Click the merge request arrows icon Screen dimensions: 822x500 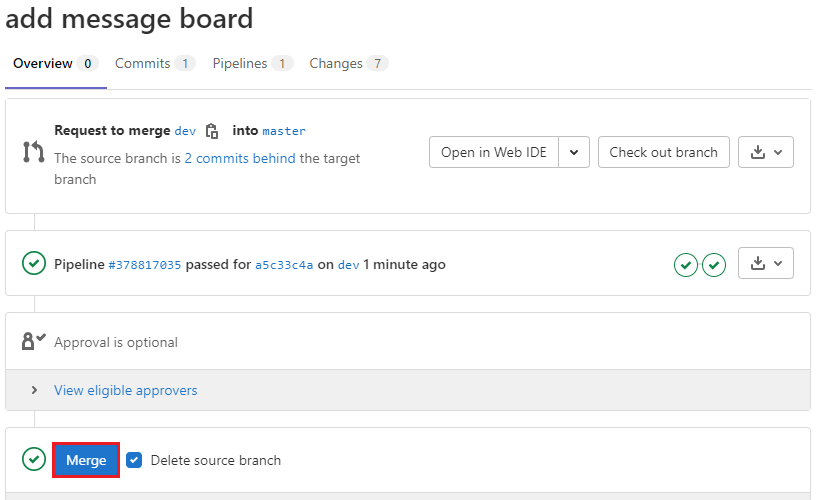[33, 152]
